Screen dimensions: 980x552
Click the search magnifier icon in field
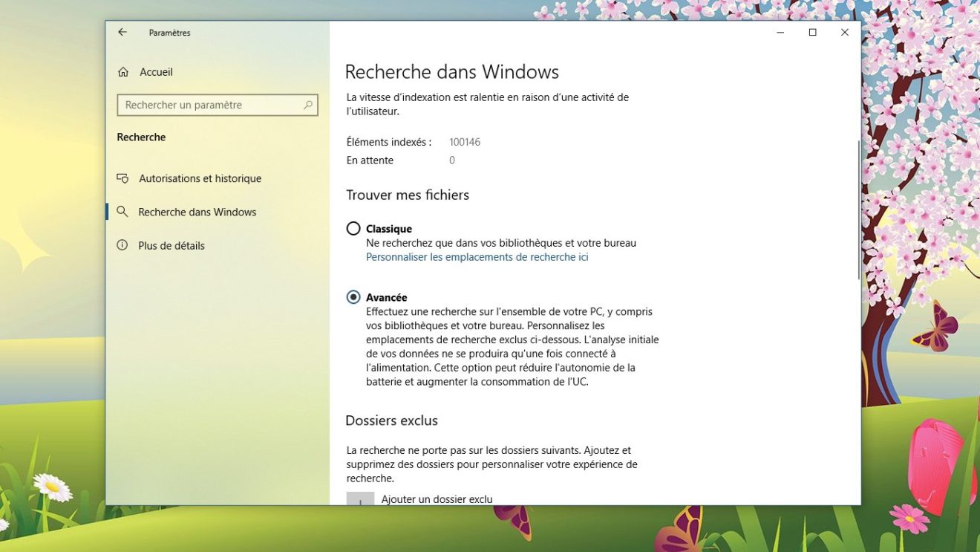[x=308, y=105]
